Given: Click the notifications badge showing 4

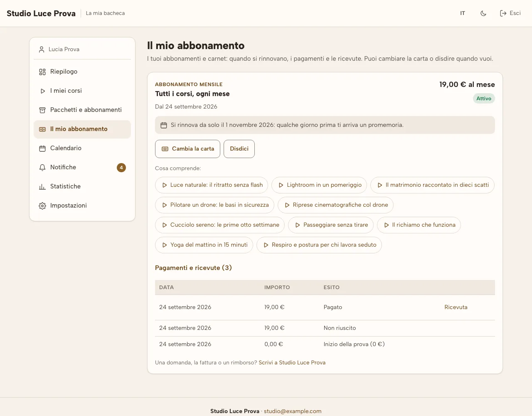Looking at the screenshot, I should pos(121,168).
